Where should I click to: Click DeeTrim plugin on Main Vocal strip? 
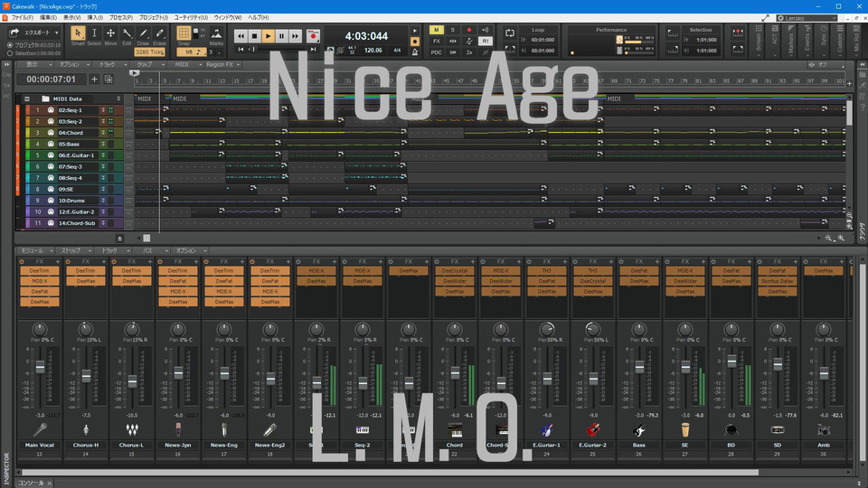click(x=40, y=270)
